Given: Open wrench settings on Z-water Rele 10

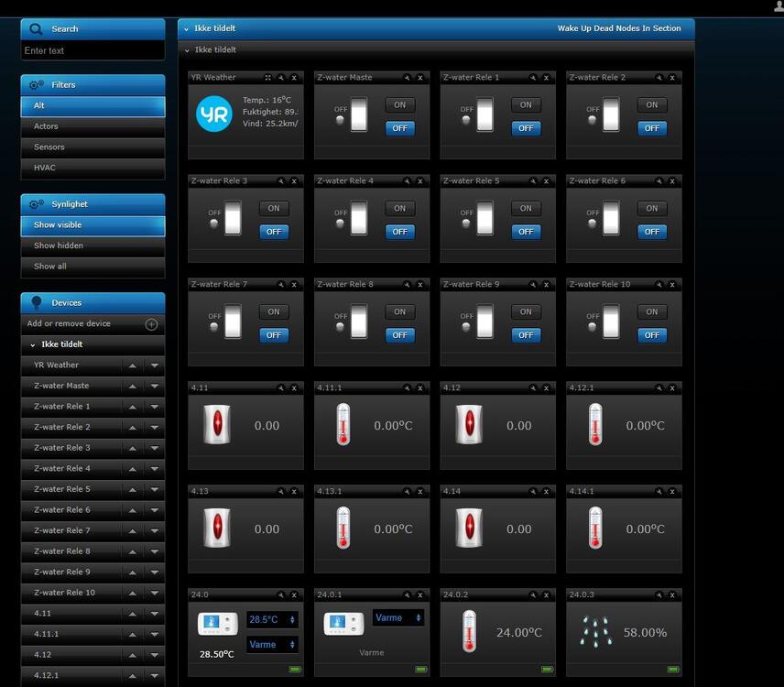Looking at the screenshot, I should click(x=659, y=285).
